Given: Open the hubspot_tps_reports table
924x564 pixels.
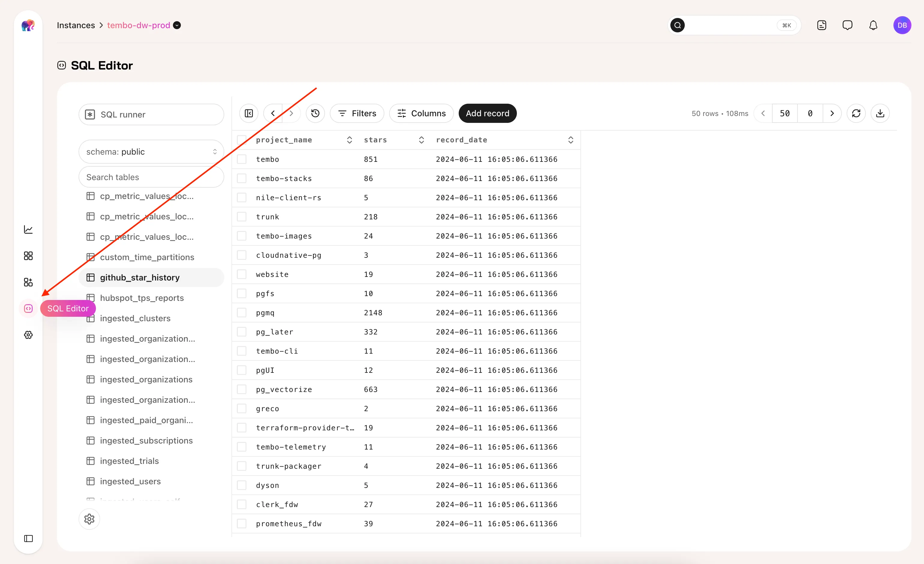Looking at the screenshot, I should tap(151, 298).
